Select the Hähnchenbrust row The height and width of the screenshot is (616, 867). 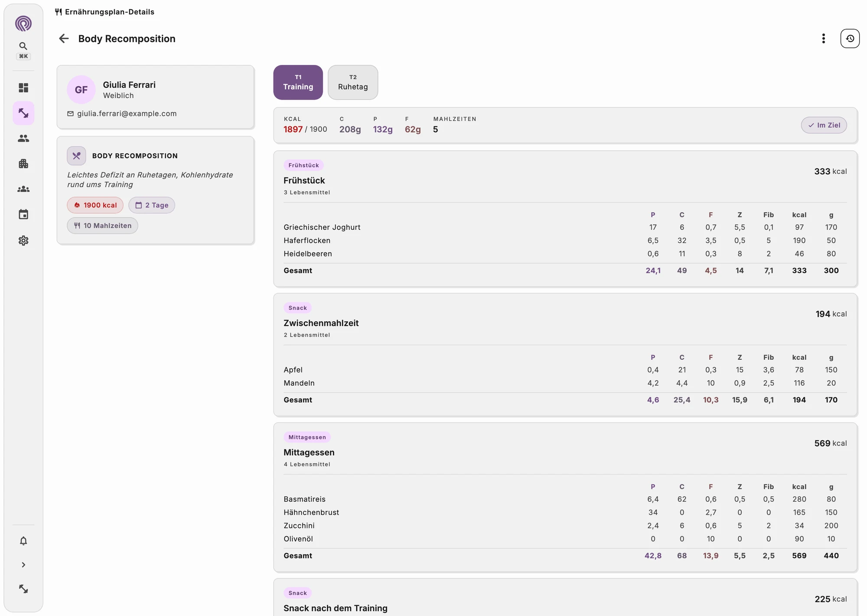click(x=565, y=512)
